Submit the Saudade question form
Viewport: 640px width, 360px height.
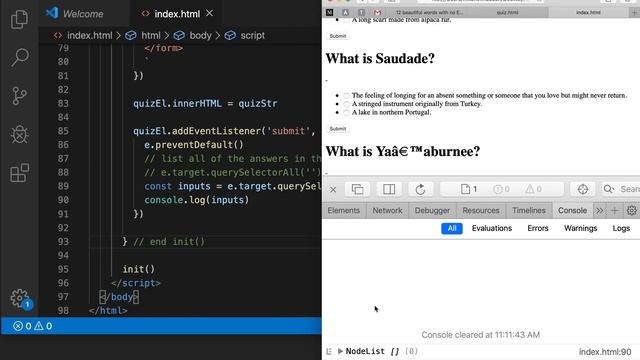point(338,129)
